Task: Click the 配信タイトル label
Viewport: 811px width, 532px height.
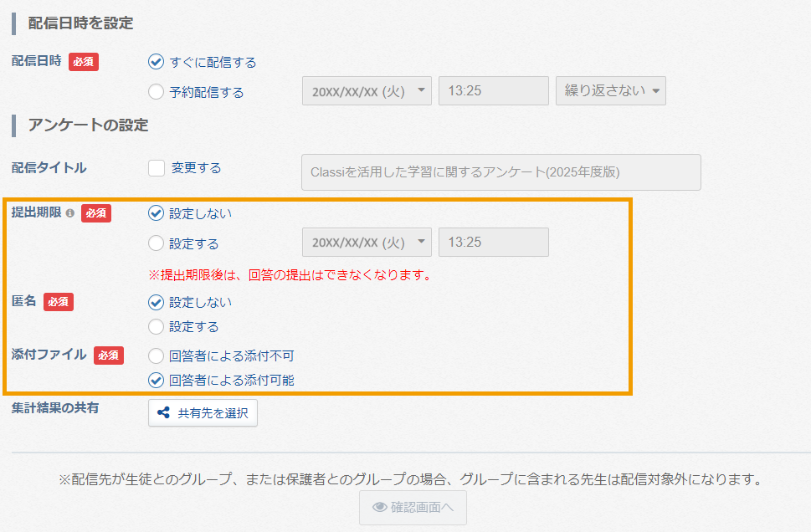Action: [x=49, y=167]
